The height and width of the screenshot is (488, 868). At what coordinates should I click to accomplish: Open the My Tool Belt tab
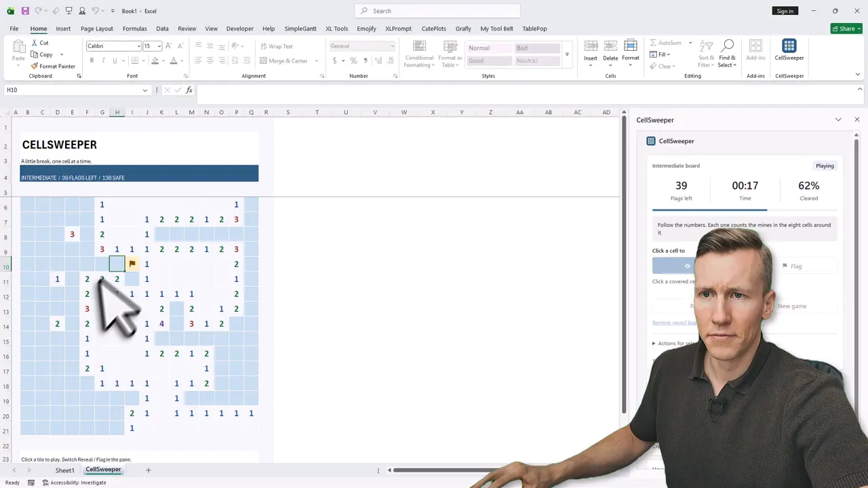pos(496,28)
